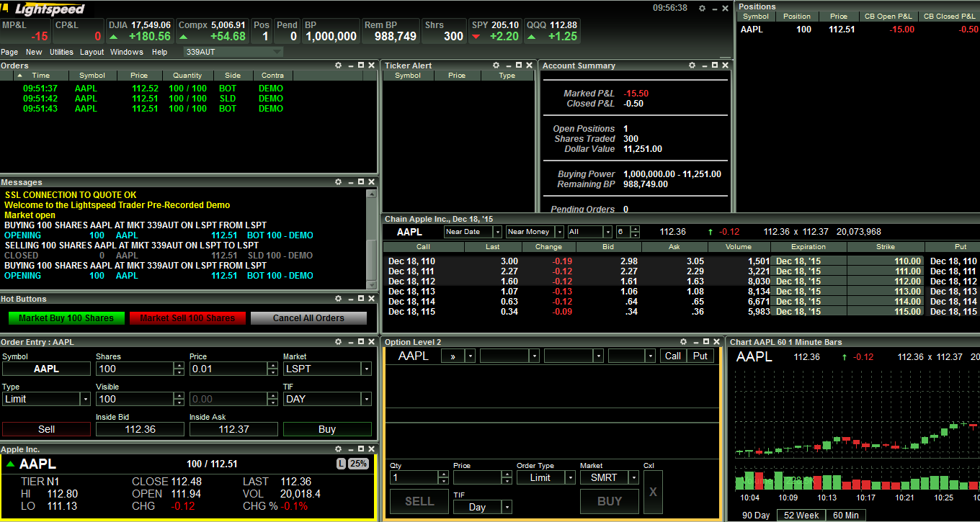
Task: Open the Layout menu
Action: (92, 52)
